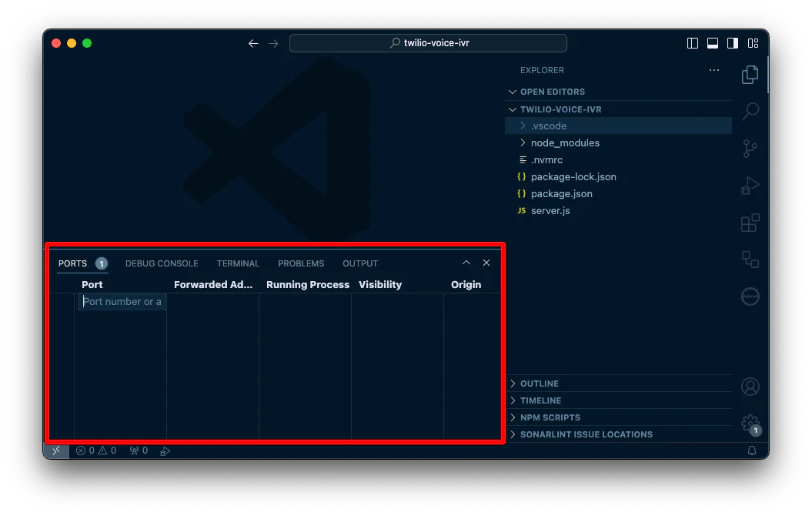Open the SonarLint wave icon

pyautogui.click(x=750, y=297)
